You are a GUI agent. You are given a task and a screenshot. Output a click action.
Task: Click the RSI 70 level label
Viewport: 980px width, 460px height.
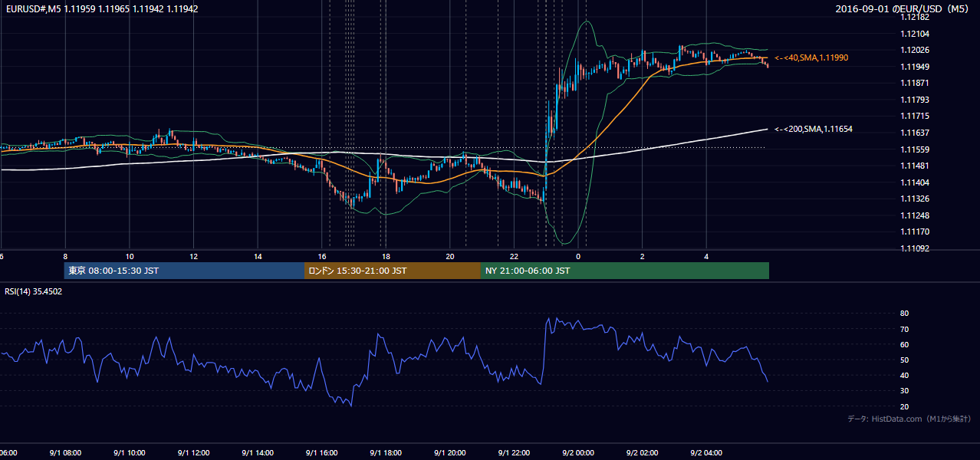[904, 329]
